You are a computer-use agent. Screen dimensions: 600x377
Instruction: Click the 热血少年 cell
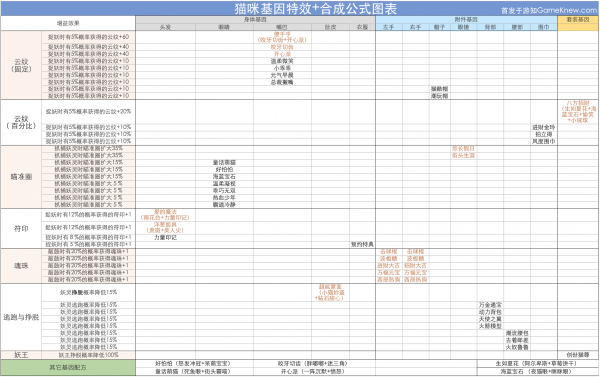pyautogui.click(x=224, y=197)
